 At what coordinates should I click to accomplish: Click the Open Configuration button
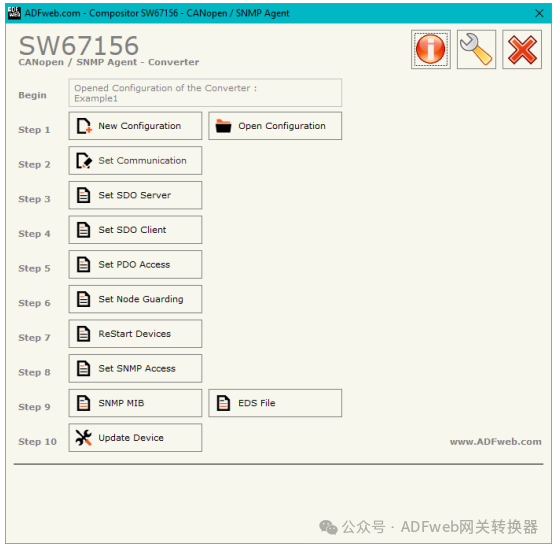click(275, 126)
